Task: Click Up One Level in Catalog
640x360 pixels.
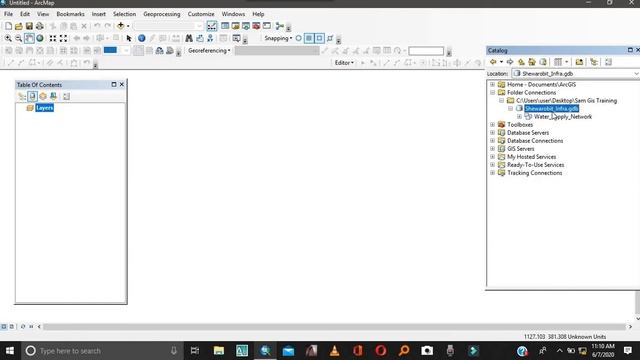Action: pos(521,62)
